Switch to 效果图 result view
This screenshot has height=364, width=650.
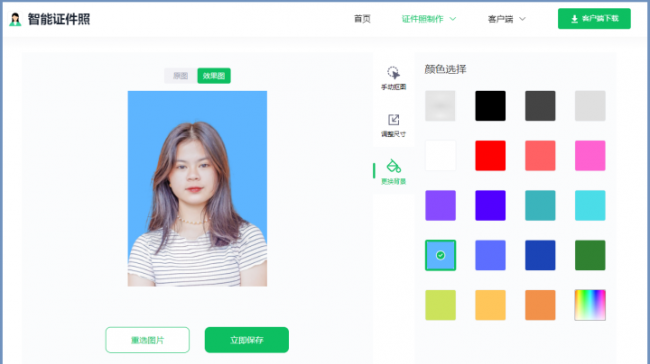coord(214,76)
